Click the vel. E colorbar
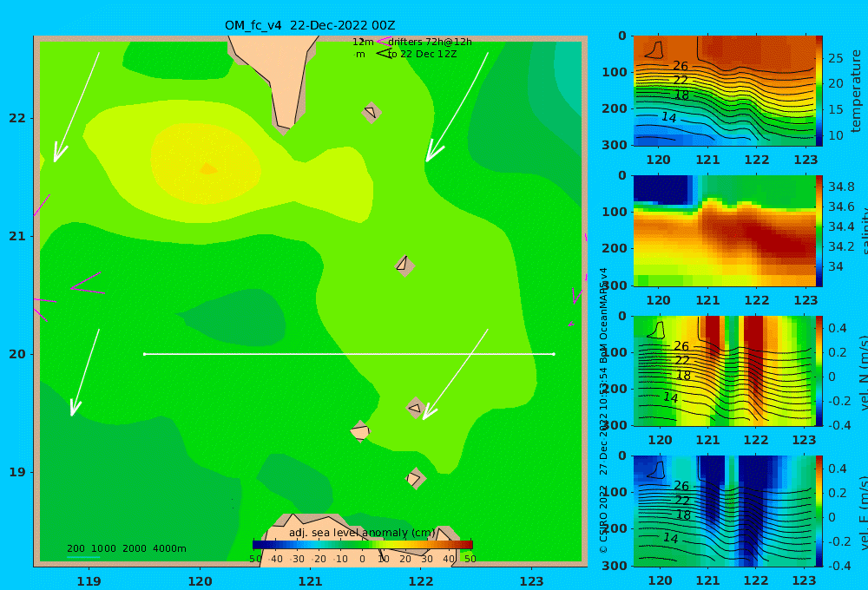The height and width of the screenshot is (590, 868). coord(819,511)
